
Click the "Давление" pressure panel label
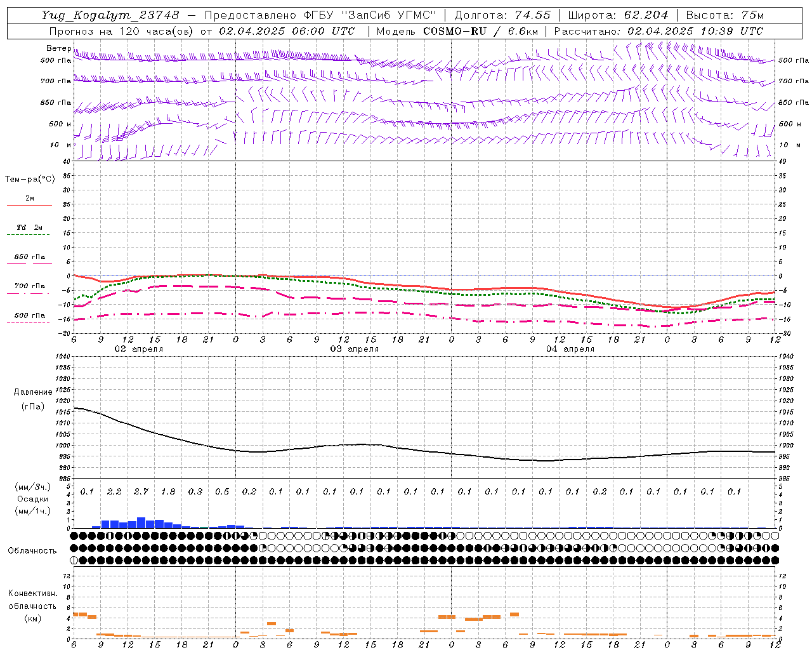click(33, 392)
